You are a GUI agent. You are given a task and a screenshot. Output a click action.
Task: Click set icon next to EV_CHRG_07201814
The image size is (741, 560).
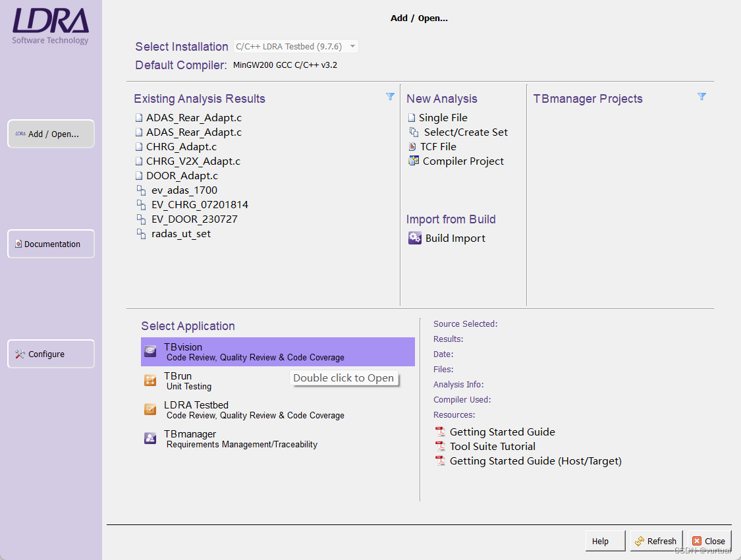[141, 205]
